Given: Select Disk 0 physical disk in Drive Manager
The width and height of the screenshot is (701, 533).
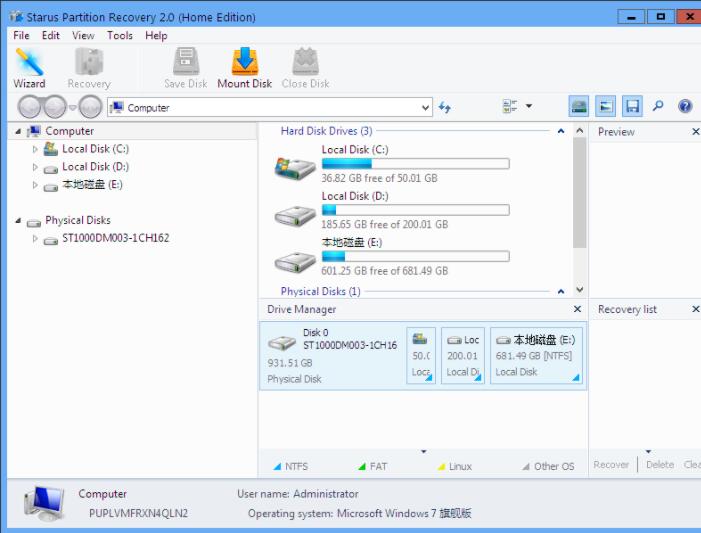Looking at the screenshot, I should click(x=333, y=355).
